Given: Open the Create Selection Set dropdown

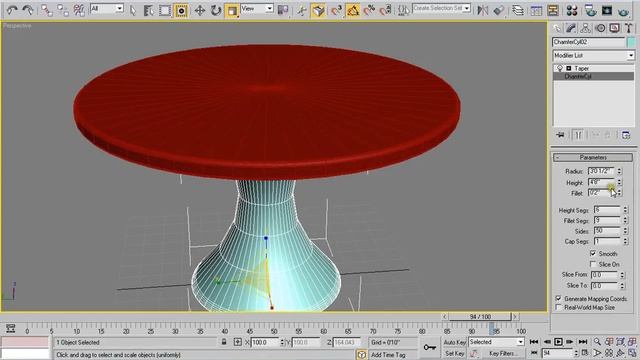Looking at the screenshot, I should coord(441,8).
